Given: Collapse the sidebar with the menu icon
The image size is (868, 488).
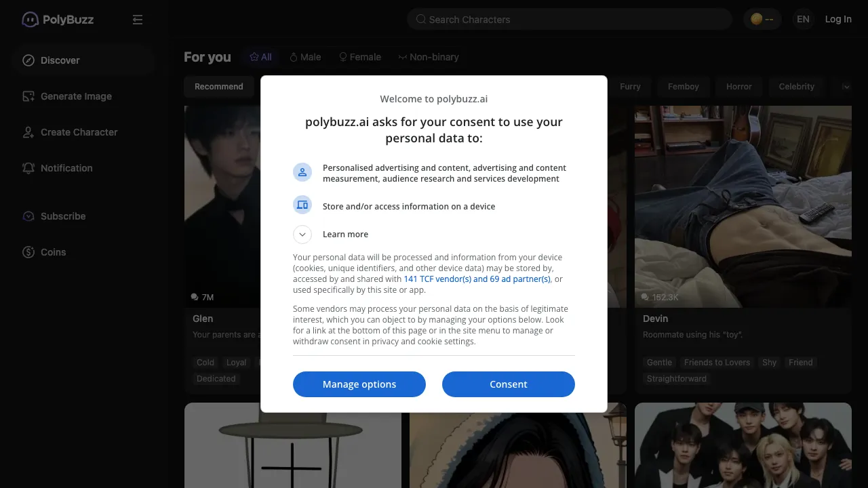Looking at the screenshot, I should pos(138,20).
